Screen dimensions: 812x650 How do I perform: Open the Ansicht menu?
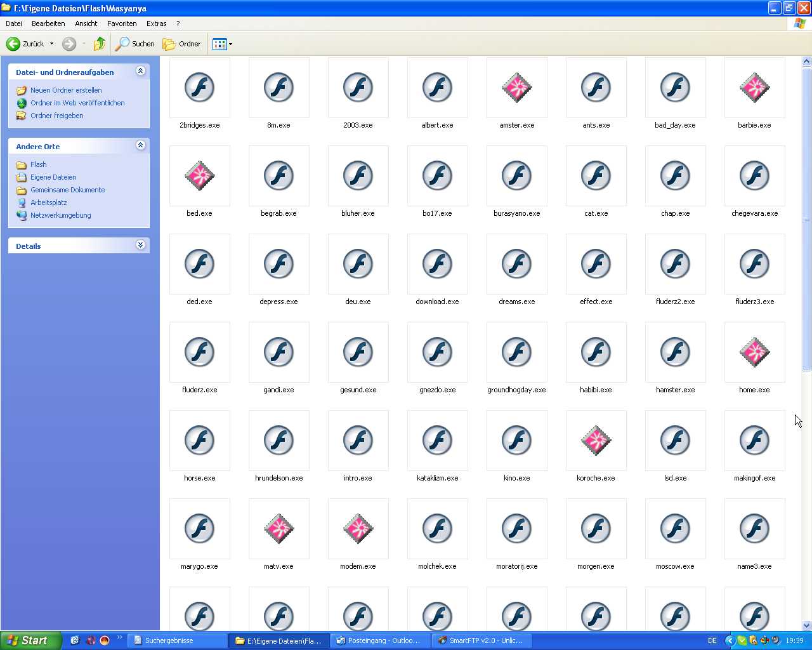click(x=86, y=23)
